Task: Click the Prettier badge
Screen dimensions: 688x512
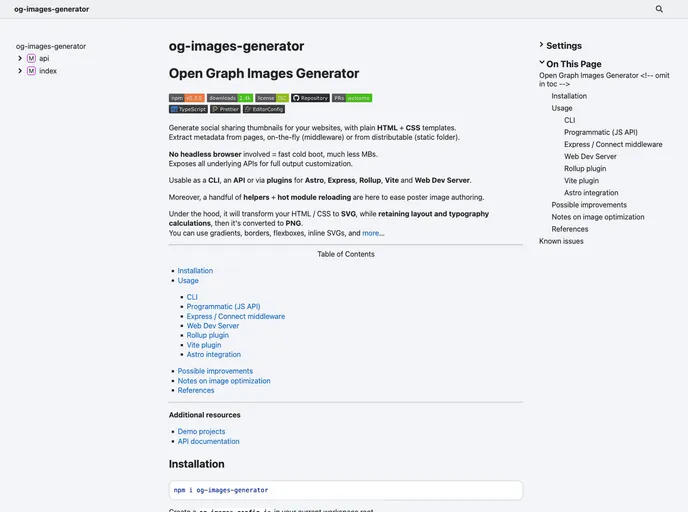Action: pos(225,109)
